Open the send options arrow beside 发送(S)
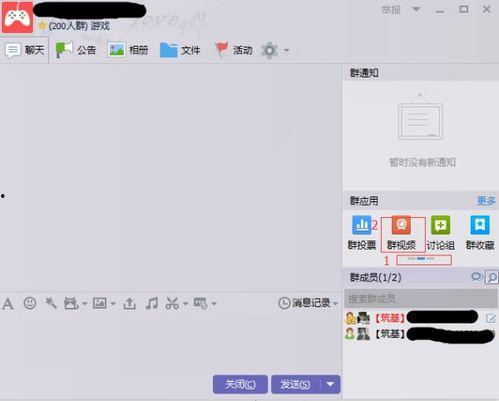 (x=330, y=384)
